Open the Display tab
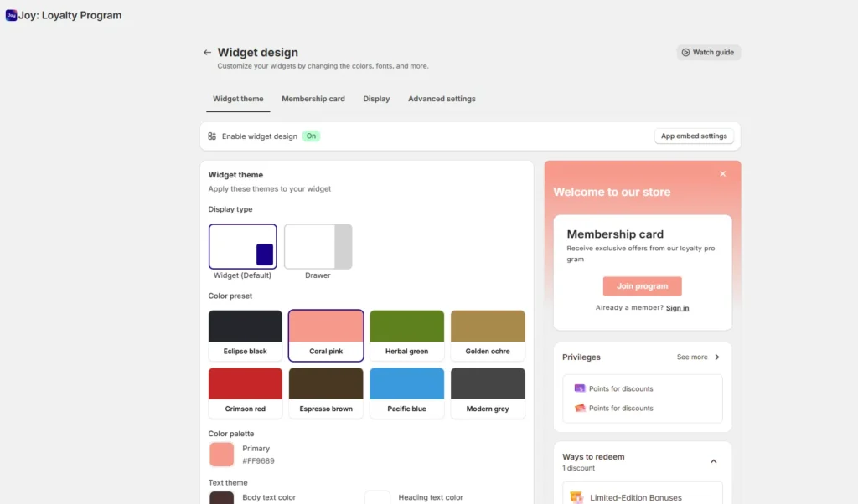 coord(376,99)
